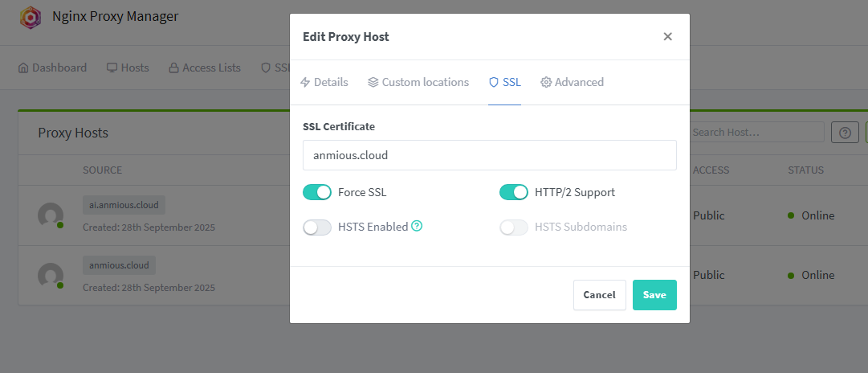868x373 pixels.
Task: Open the Advanced tab
Action: click(x=572, y=82)
